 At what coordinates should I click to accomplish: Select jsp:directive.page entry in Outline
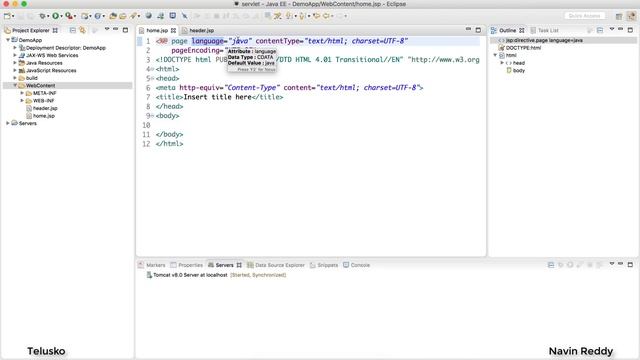click(x=544, y=40)
